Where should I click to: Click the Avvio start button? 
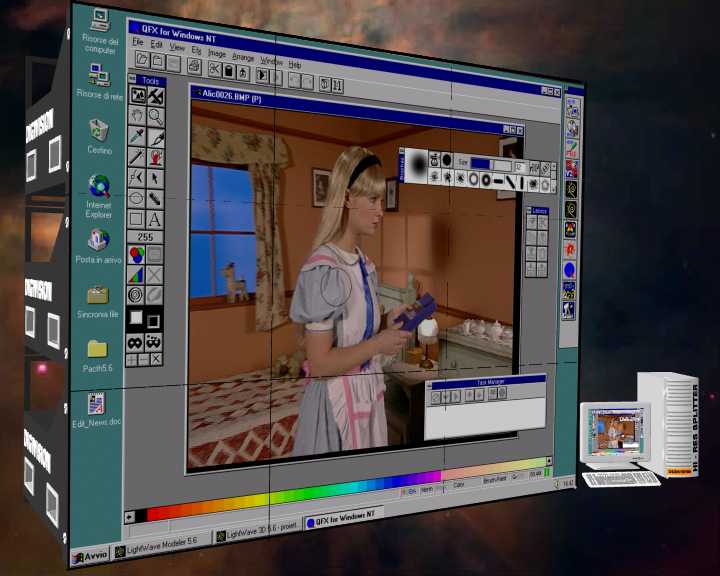(90, 556)
